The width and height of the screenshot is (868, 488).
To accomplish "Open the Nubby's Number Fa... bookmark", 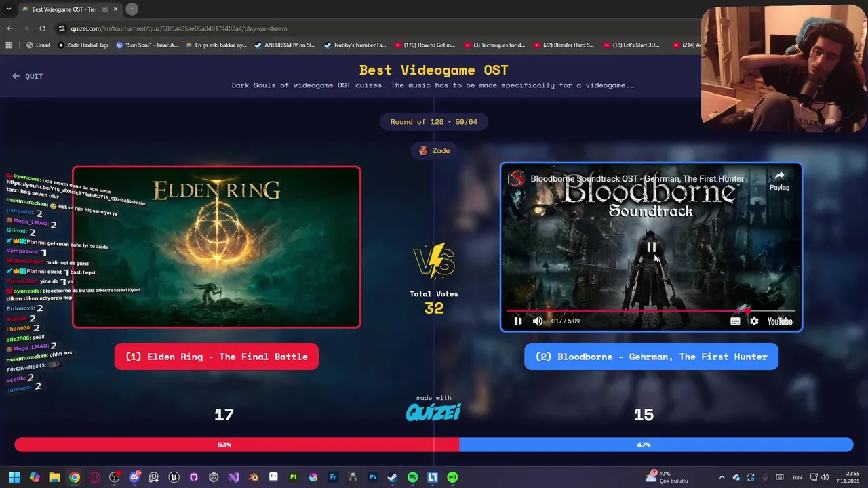I will click(355, 45).
